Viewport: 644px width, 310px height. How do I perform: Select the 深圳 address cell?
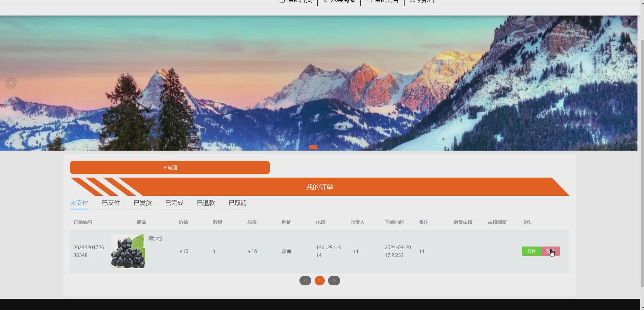[286, 252]
